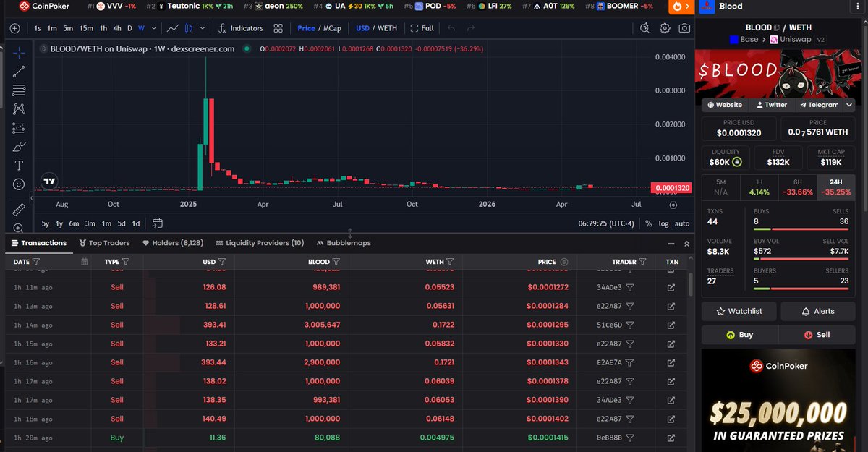The height and width of the screenshot is (452, 868).
Task: Switch chart denomination to USD
Action: [x=363, y=28]
